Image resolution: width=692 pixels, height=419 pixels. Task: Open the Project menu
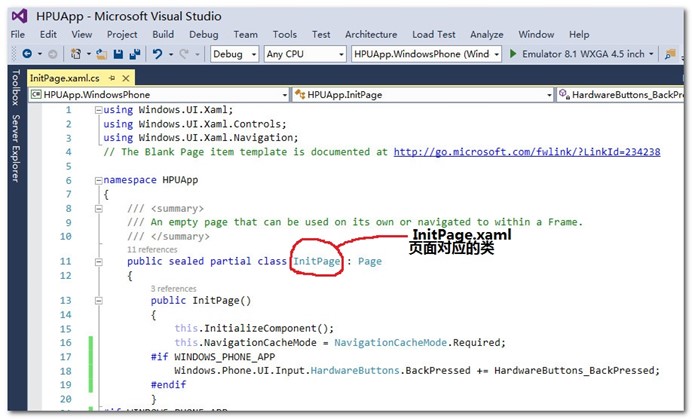click(x=122, y=34)
